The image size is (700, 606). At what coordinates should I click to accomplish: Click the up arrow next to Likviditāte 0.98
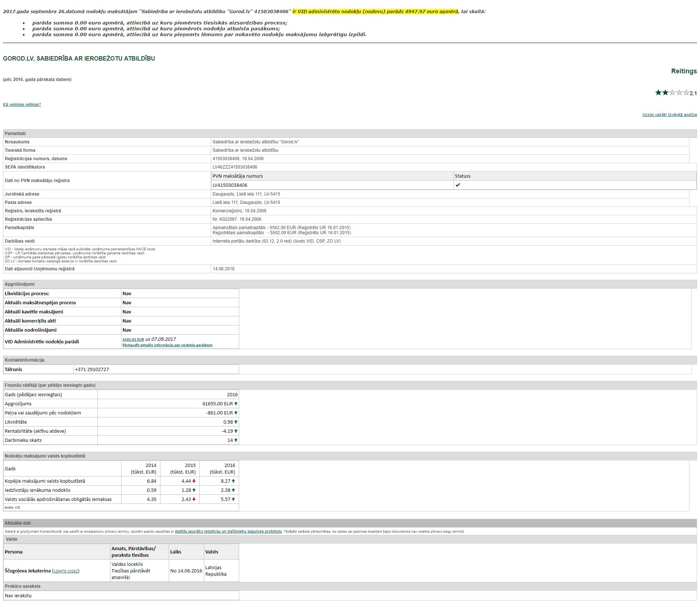point(236,422)
